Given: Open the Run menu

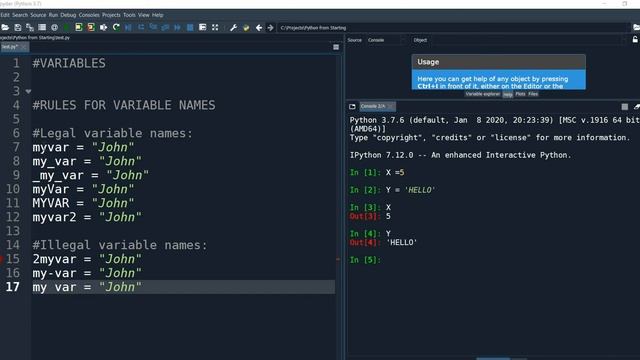Looking at the screenshot, I should [x=53, y=15].
